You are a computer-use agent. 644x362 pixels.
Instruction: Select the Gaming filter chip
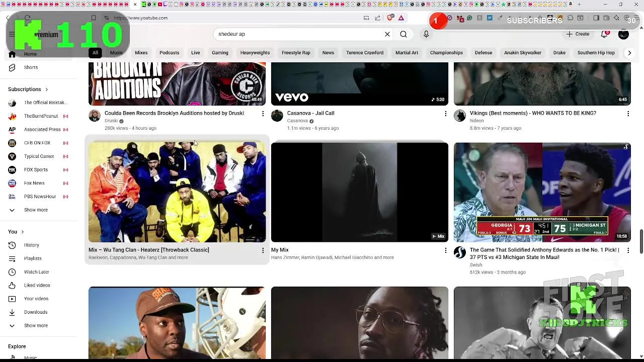220,53
